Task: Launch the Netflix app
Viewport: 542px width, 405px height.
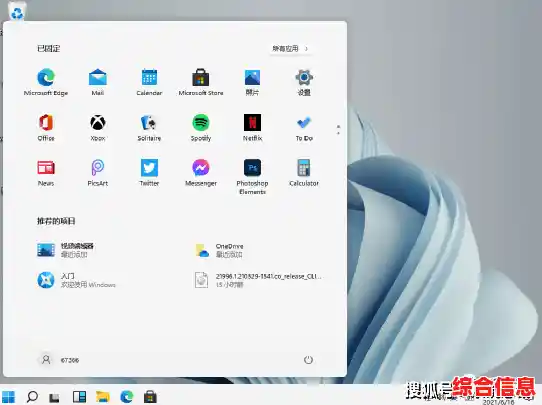Action: click(252, 127)
